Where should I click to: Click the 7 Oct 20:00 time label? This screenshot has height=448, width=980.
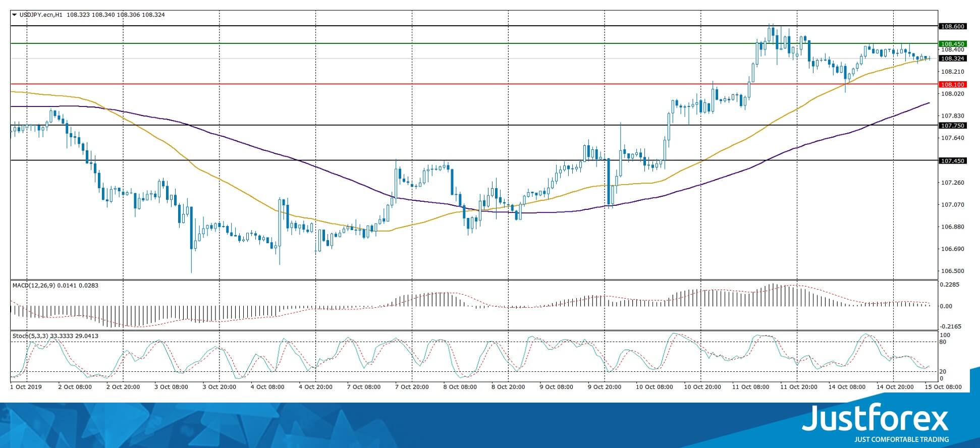412,387
